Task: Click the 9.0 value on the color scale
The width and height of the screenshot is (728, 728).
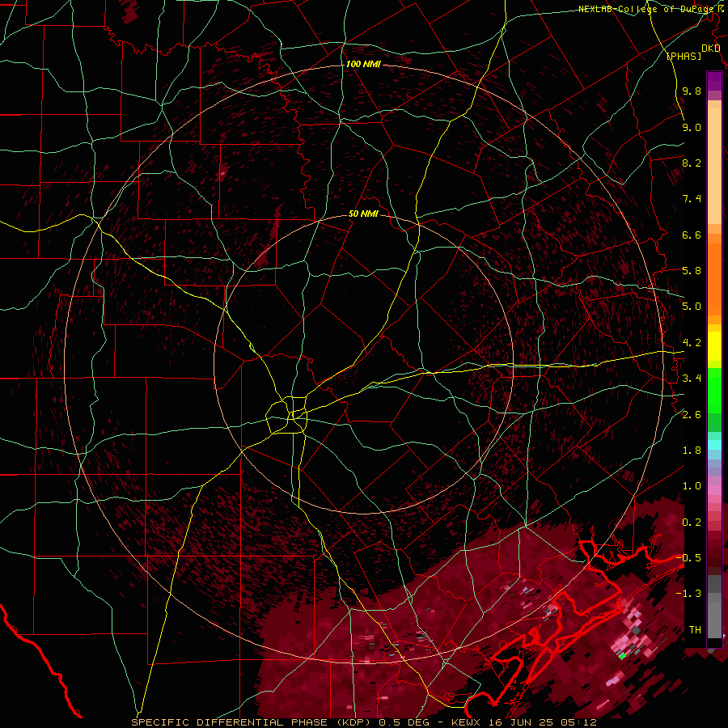Action: (x=692, y=127)
